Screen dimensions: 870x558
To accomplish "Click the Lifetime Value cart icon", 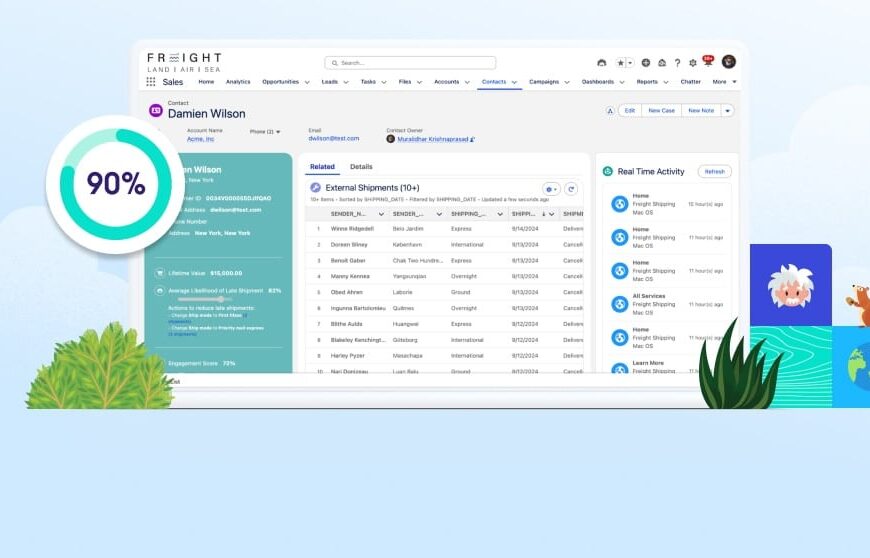I will 160,273.
